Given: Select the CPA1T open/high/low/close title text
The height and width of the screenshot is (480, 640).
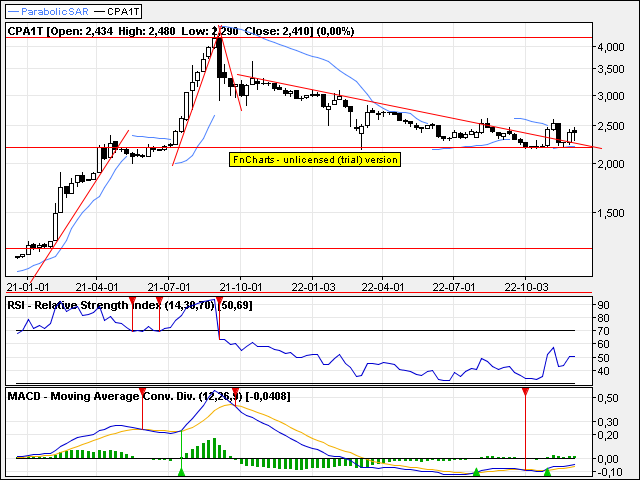Looking at the screenshot, I should 181,31.
